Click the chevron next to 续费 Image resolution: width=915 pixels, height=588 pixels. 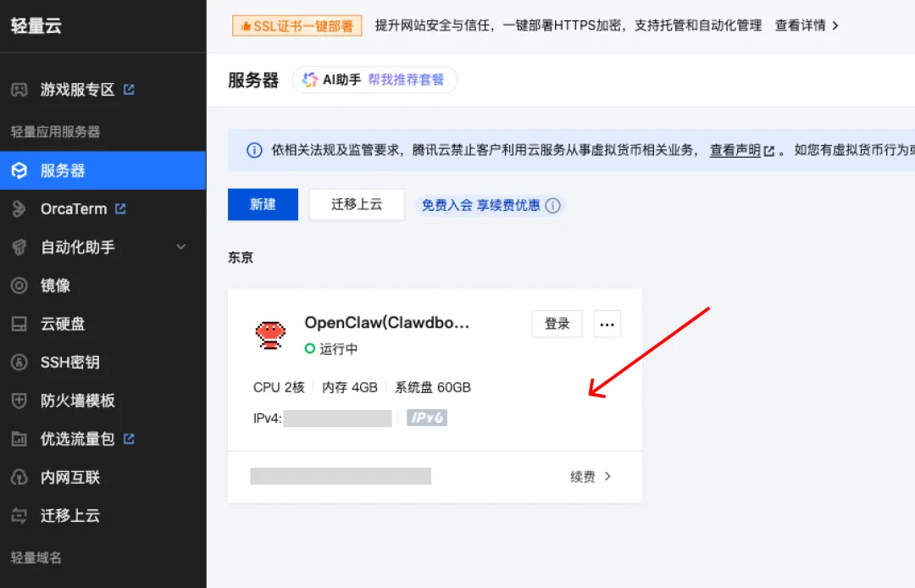pos(608,476)
